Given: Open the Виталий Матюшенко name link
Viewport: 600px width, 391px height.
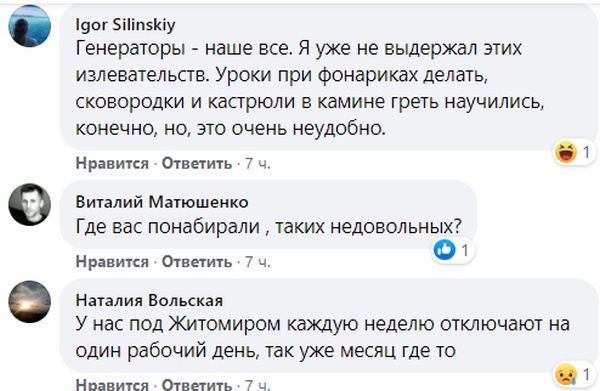Looking at the screenshot, I should [162, 202].
